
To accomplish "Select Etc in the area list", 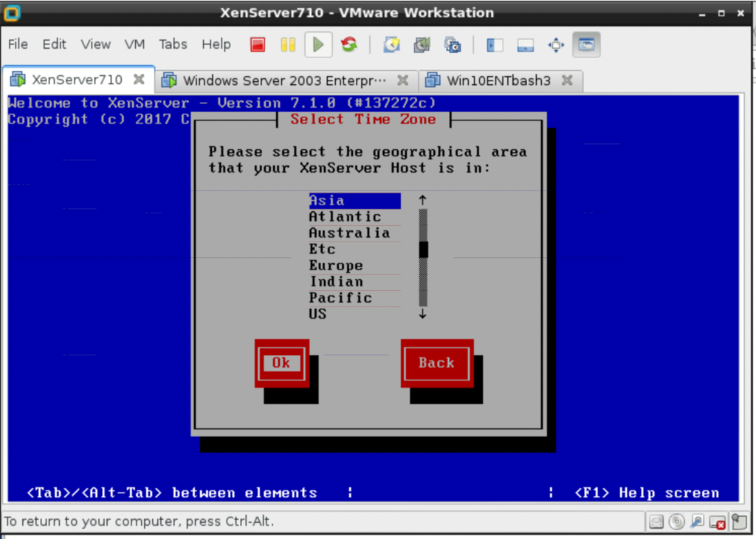I will coord(354,250).
